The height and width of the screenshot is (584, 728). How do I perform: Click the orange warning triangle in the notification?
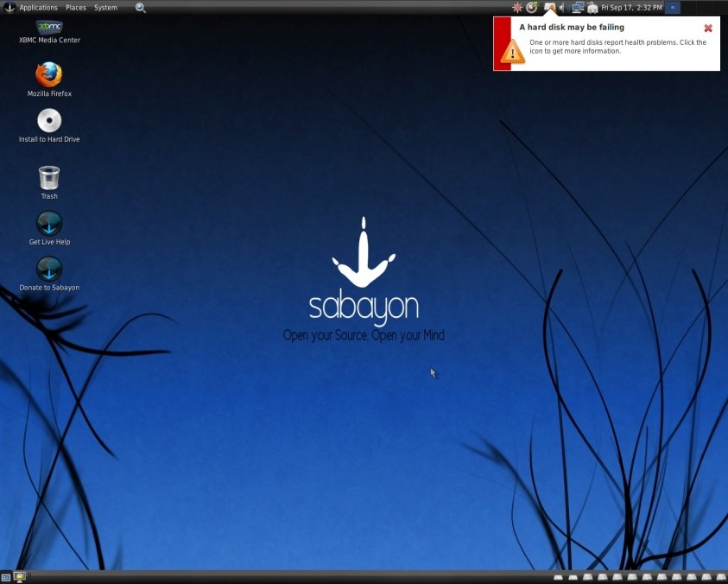point(513,52)
